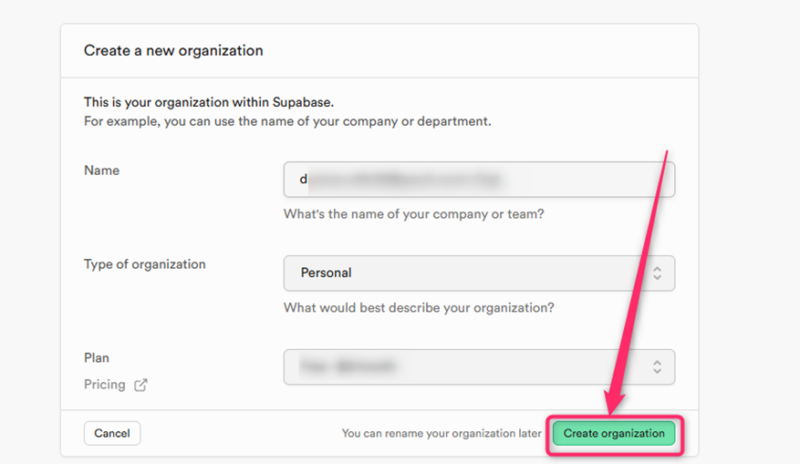
Task: Click the Plan field label
Action: [x=96, y=358]
